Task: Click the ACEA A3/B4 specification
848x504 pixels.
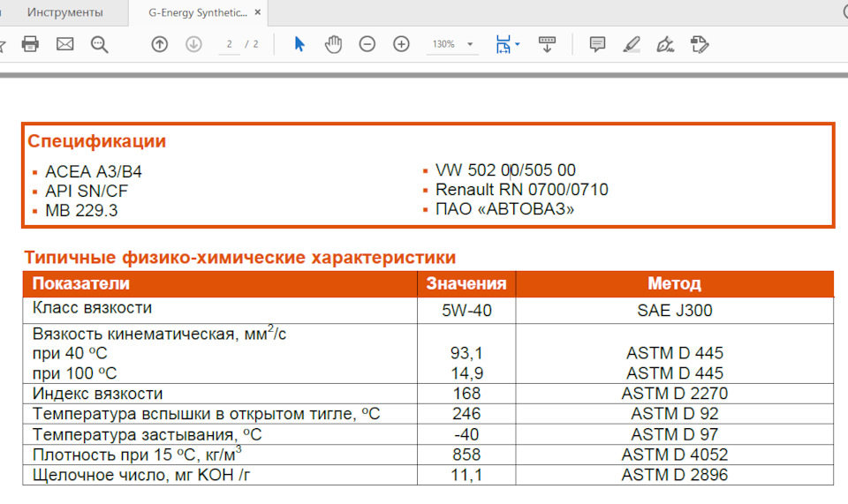Action: [x=93, y=172]
